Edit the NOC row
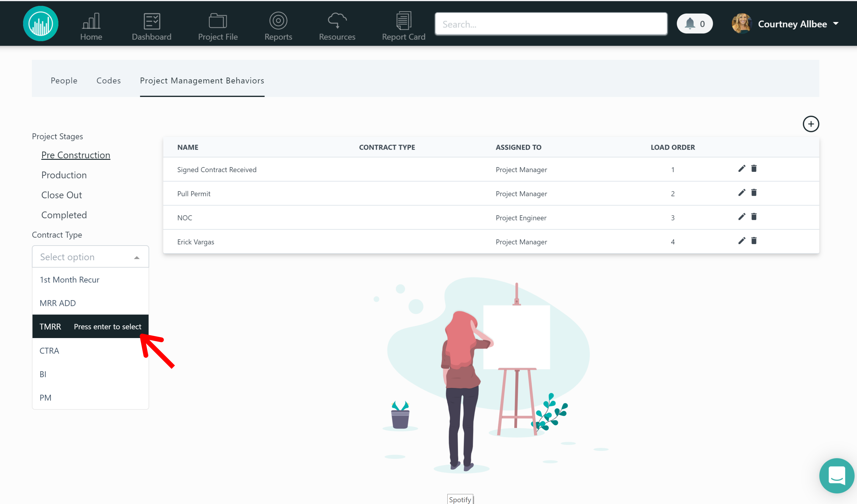The image size is (857, 504). tap(742, 217)
